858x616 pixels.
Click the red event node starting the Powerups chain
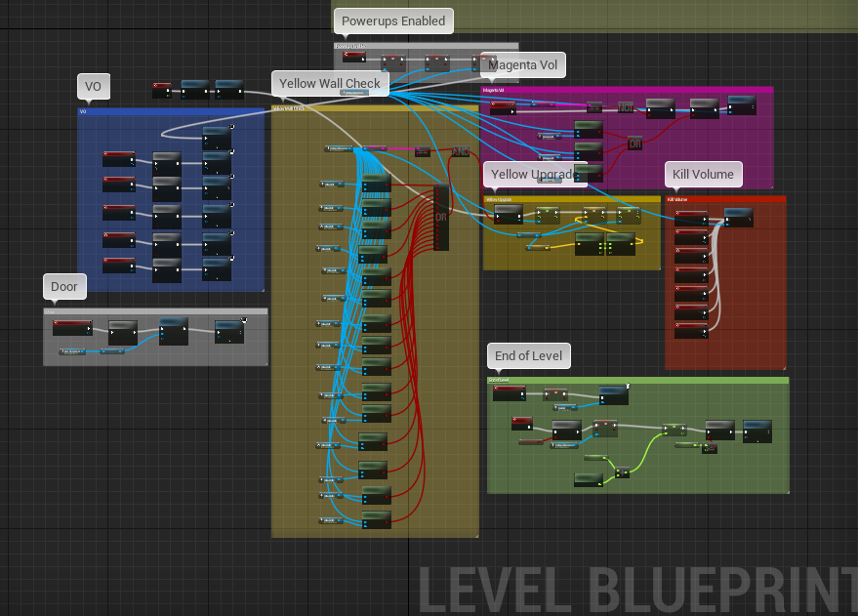click(x=354, y=57)
